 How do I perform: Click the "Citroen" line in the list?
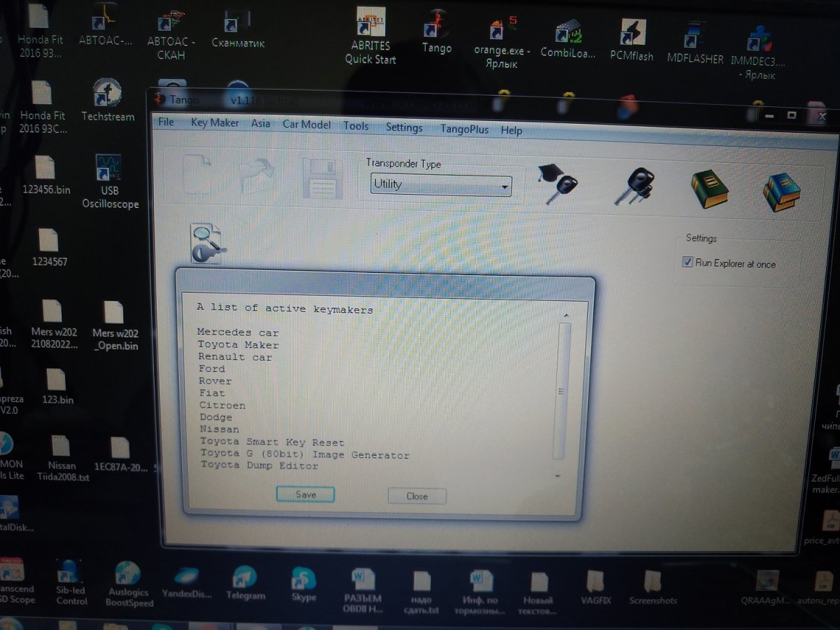coord(223,405)
